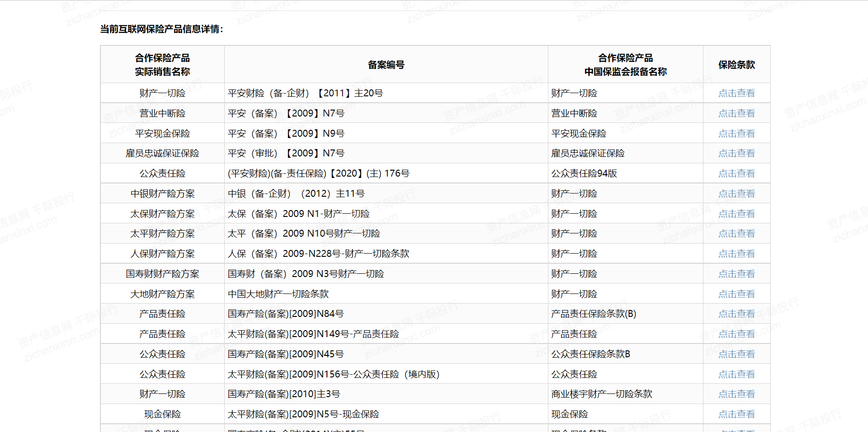Screen dimensions: 868x432
Task: Click 合作保险产品 实际销售名称 header
Action: coord(162,65)
